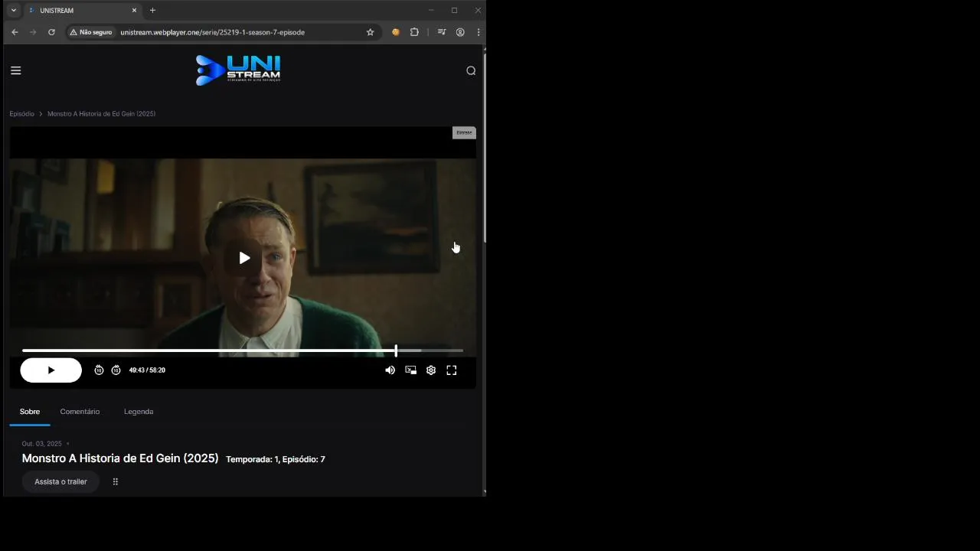The width and height of the screenshot is (980, 551).
Task: Go back in the browser
Action: click(x=15, y=32)
